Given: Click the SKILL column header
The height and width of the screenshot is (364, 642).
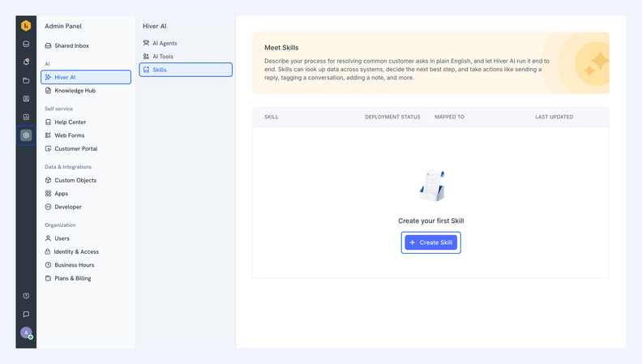Looking at the screenshot, I should coord(271,117).
